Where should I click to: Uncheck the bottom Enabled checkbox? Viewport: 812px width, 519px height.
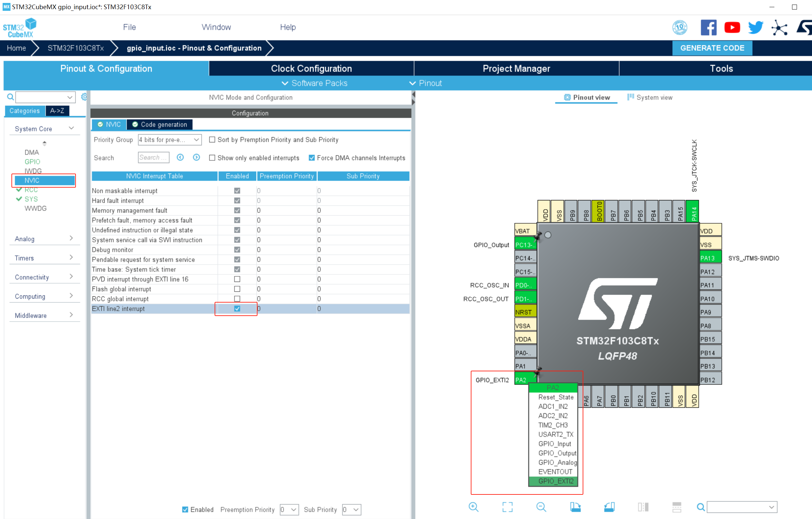tap(185, 509)
